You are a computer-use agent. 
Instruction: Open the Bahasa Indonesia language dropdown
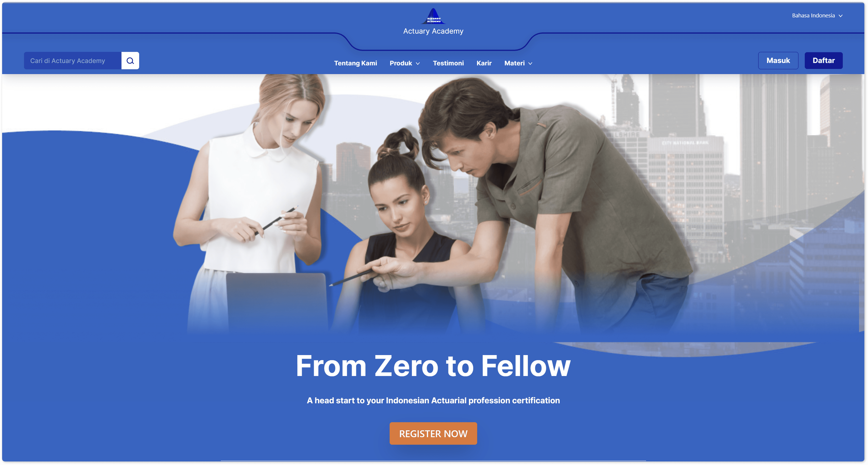click(817, 15)
